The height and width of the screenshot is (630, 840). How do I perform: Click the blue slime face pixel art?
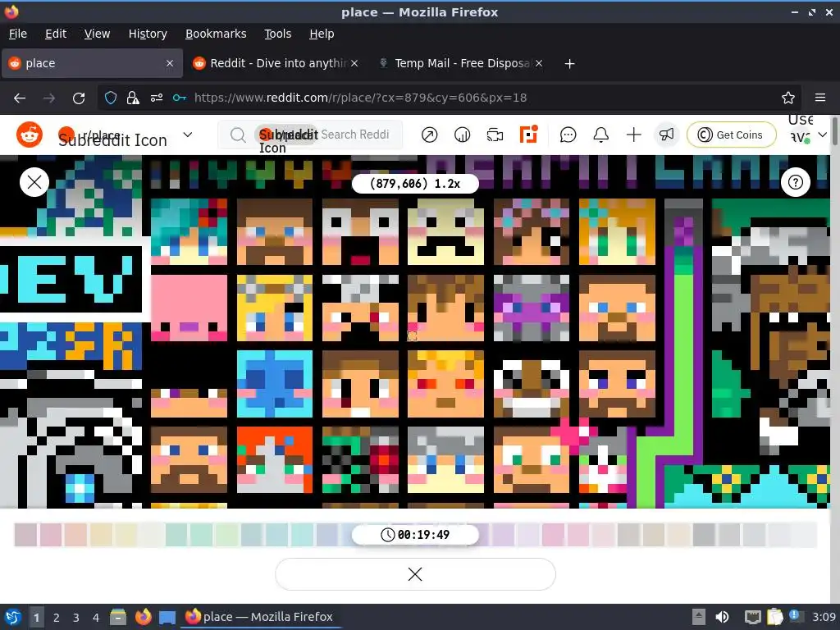(x=274, y=384)
